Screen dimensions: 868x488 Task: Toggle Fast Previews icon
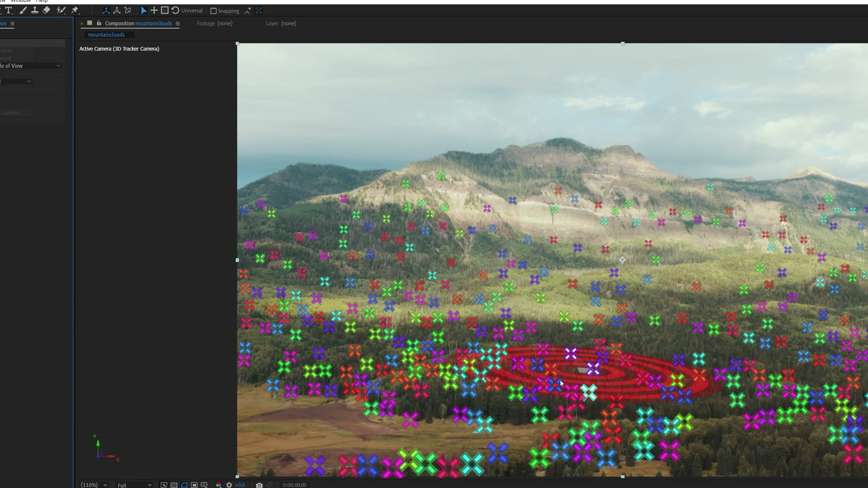[x=164, y=485]
